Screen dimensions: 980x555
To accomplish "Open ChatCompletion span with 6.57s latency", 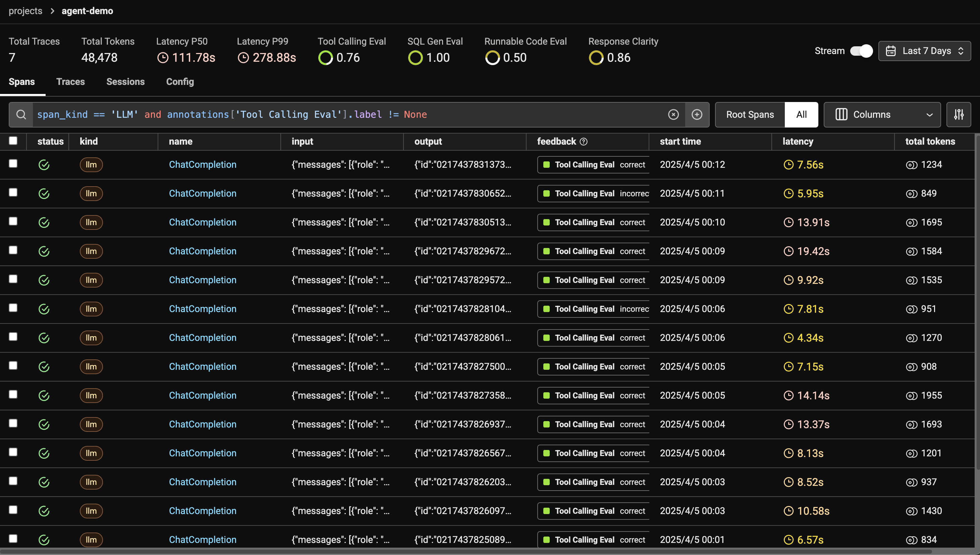I will pyautogui.click(x=203, y=540).
